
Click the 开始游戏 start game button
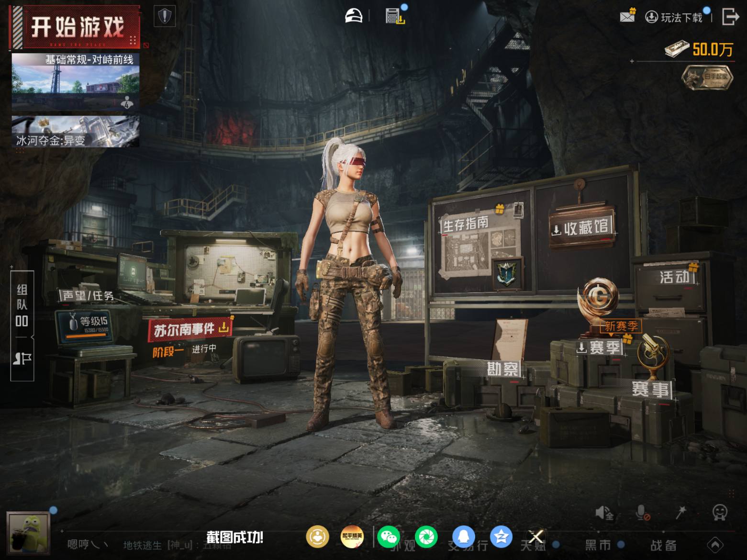(x=75, y=27)
